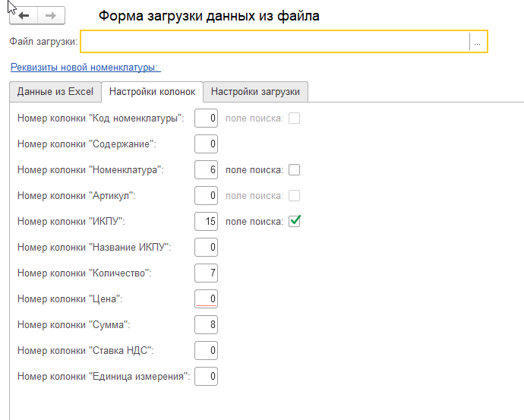Focus the "Количество" column number field

point(207,273)
